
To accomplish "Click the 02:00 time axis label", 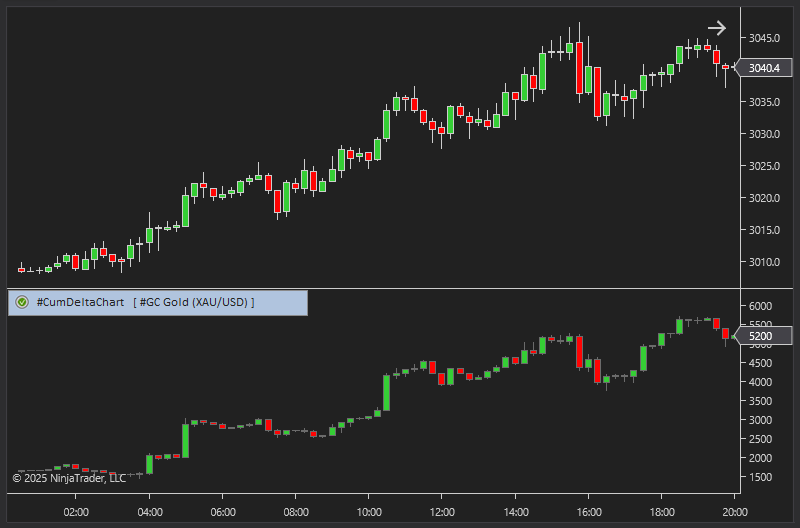I will 76,511.
